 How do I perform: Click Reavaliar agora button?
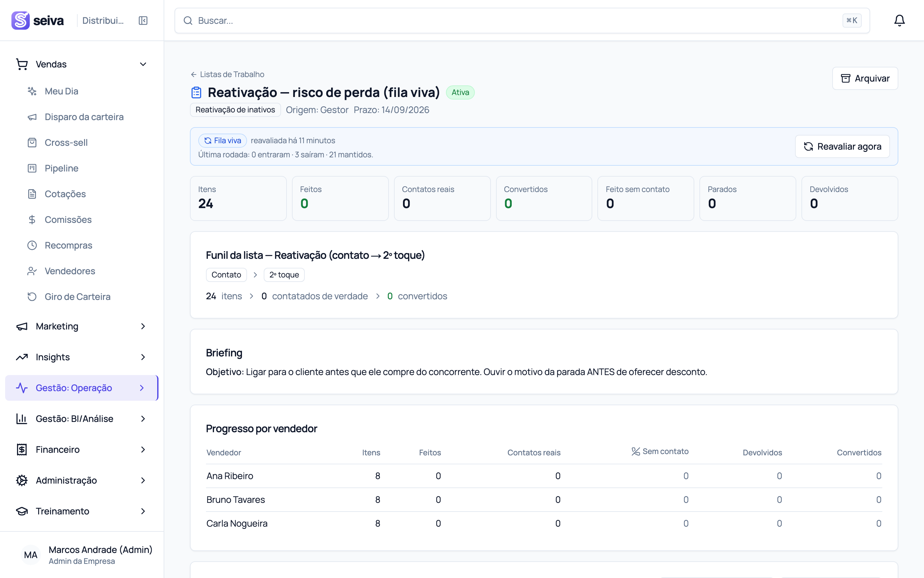842,146
